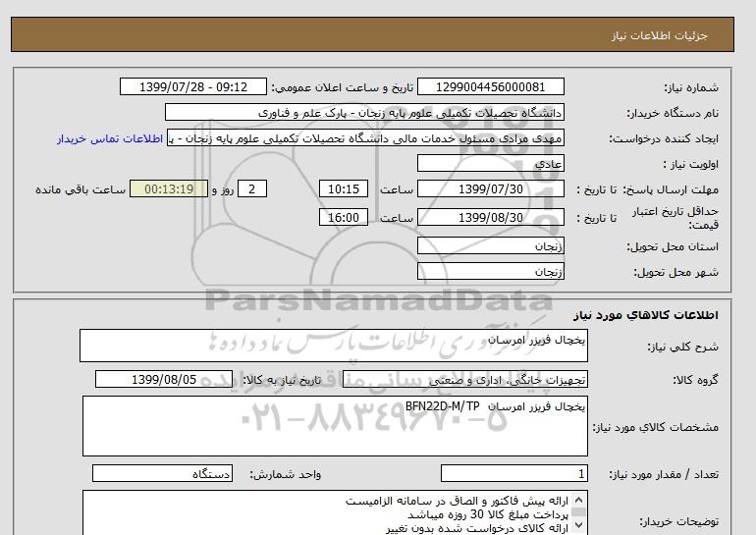Click the label تاریخ نیاز به کالا

[282, 380]
